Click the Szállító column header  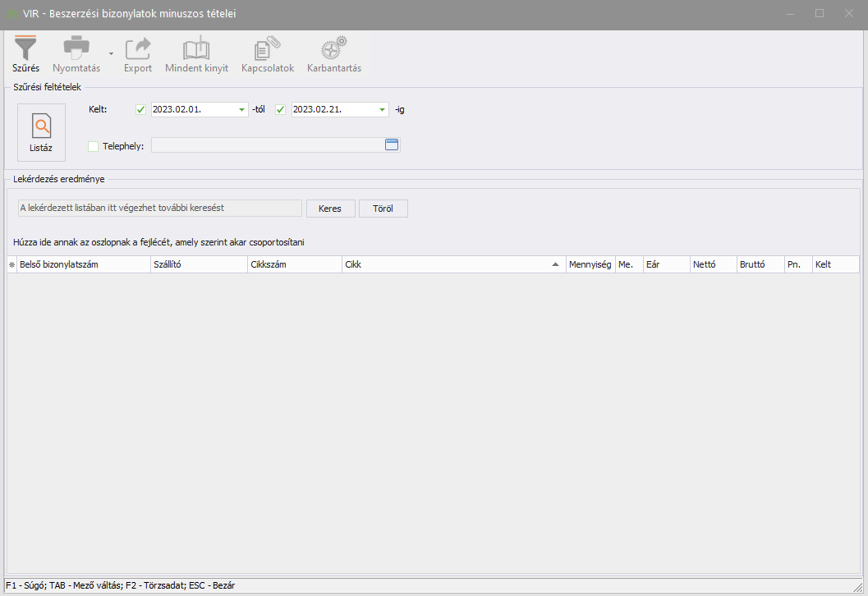coord(198,265)
